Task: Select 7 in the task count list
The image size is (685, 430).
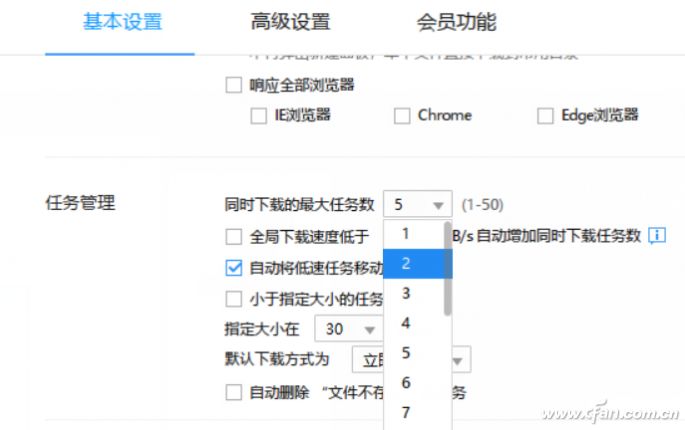Action: point(414,412)
